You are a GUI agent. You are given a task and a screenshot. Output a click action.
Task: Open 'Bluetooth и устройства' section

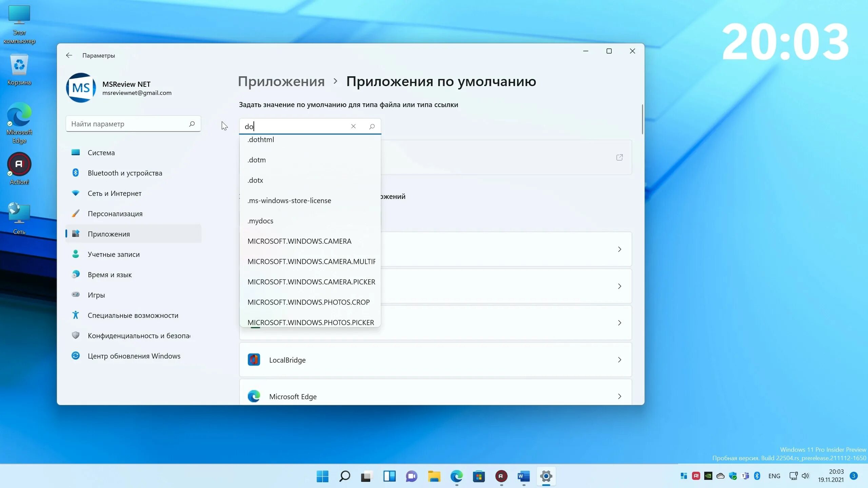pos(133,173)
